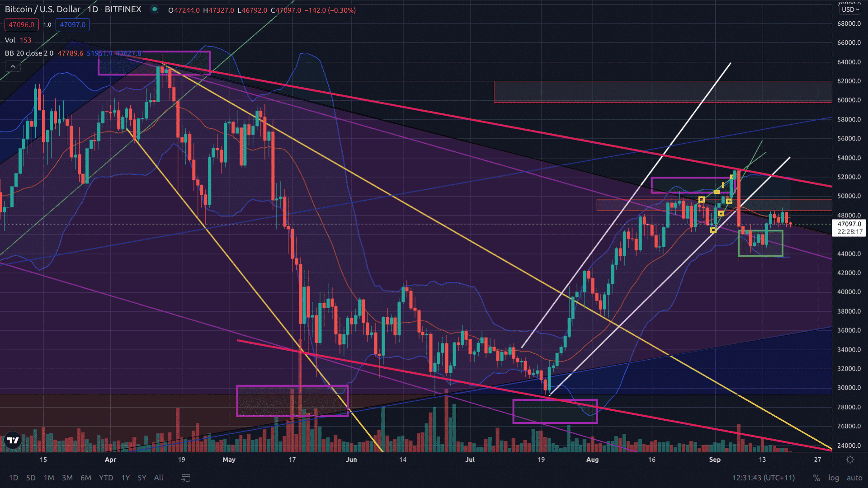The height and width of the screenshot is (488, 868).
Task: Toggle percent scale mode
Action: click(x=816, y=478)
